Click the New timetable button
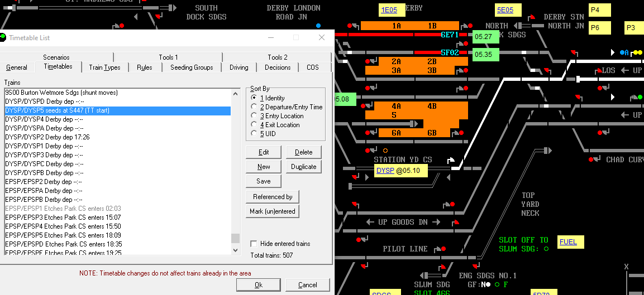 (264, 167)
